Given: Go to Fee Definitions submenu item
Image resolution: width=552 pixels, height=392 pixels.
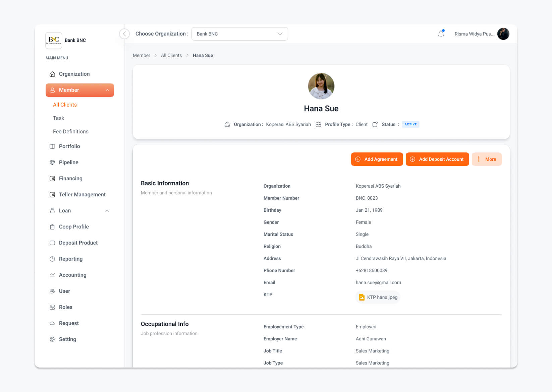Looking at the screenshot, I should 71,132.
